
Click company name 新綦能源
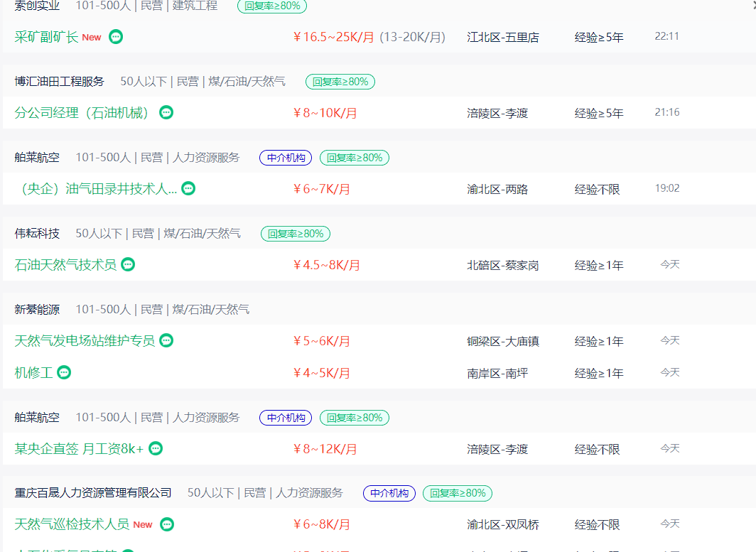[x=37, y=309]
